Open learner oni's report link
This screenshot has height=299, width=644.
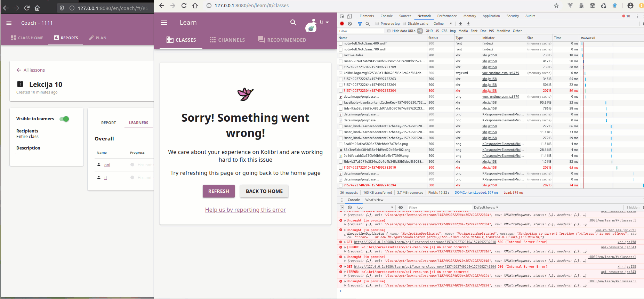coord(107,165)
